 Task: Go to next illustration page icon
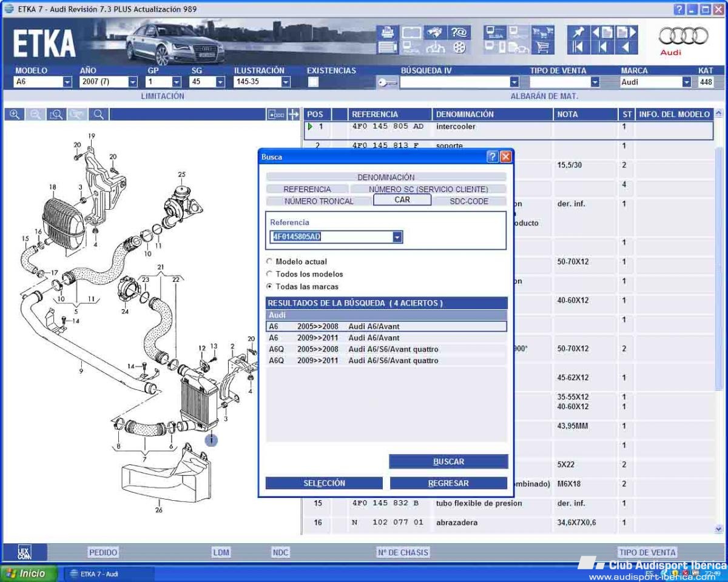tap(626, 33)
